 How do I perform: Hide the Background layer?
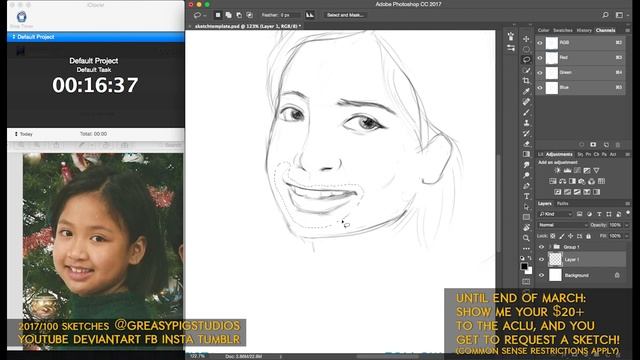[542, 276]
